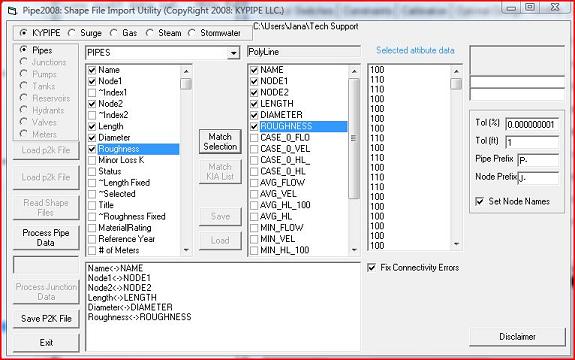Toggle the Node2 checkbox in left list

tap(92, 104)
